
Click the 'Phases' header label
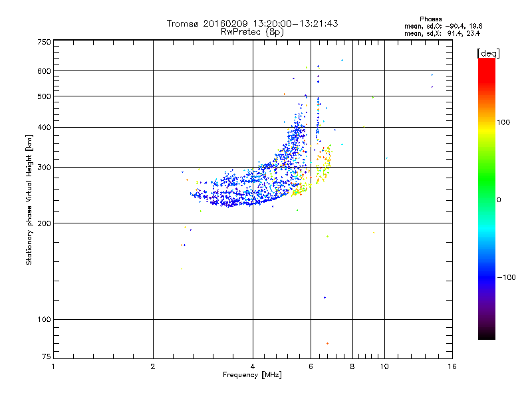pyautogui.click(x=430, y=19)
